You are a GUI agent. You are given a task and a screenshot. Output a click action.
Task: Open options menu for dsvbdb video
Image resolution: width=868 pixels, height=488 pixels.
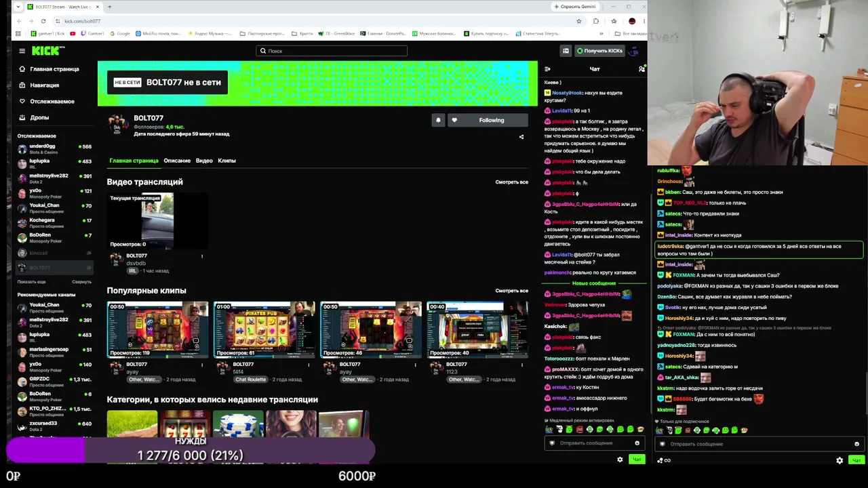click(x=202, y=256)
